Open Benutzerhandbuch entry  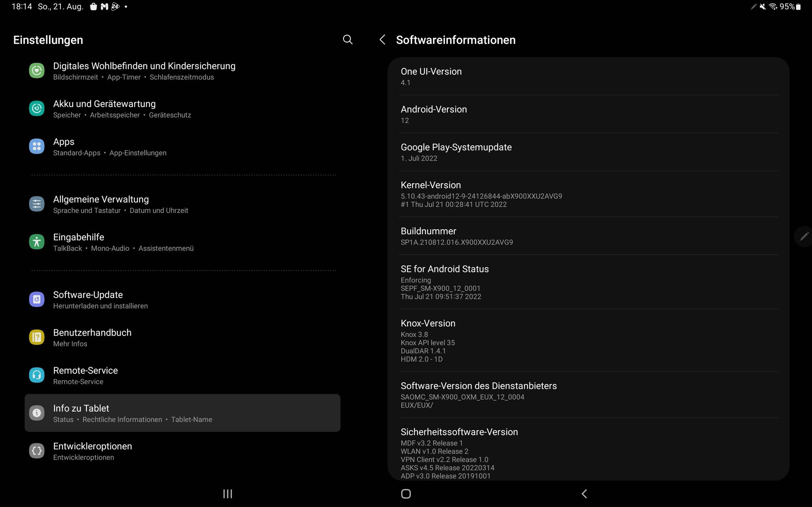coord(92,337)
